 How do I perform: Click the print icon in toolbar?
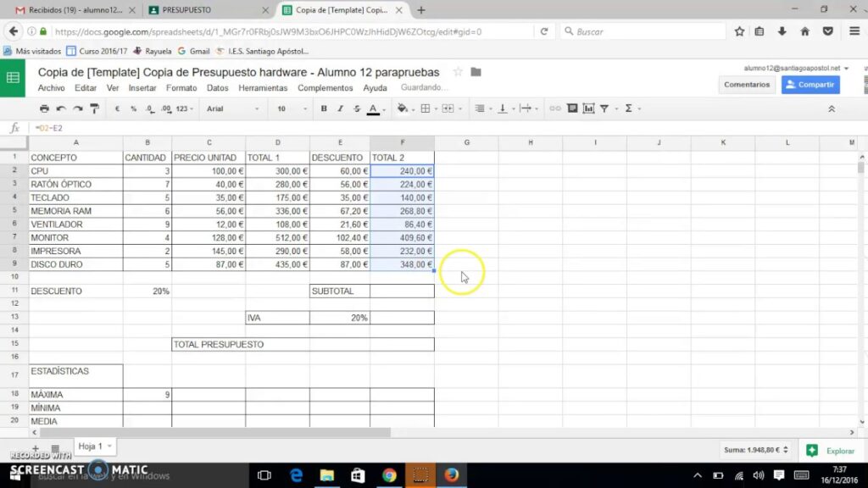(44, 108)
